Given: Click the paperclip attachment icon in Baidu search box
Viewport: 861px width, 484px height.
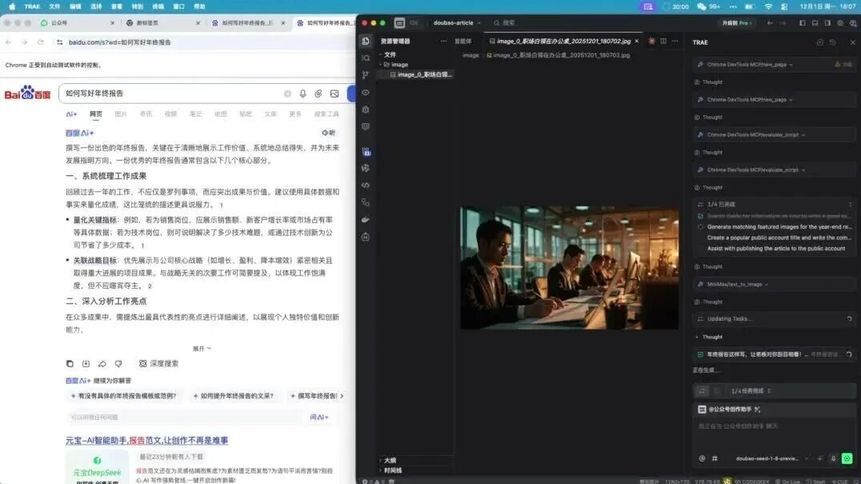Looking at the screenshot, I should click(x=318, y=93).
